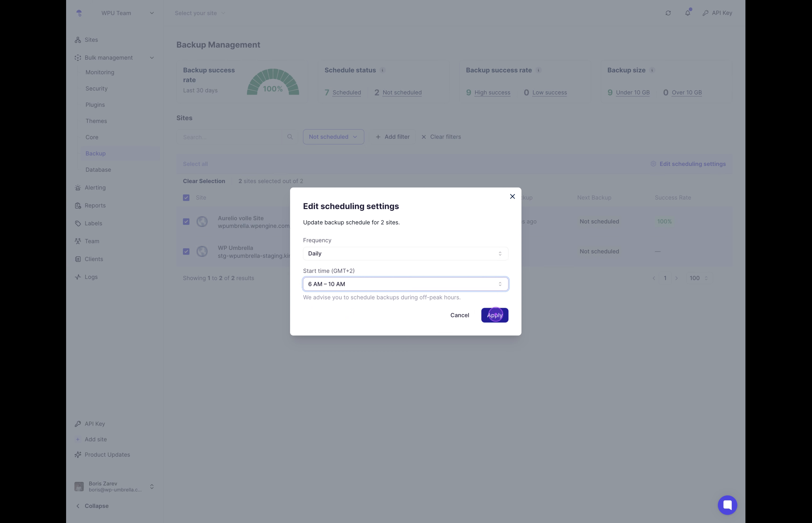
Task: Click the Logs activity icon
Action: 78,277
